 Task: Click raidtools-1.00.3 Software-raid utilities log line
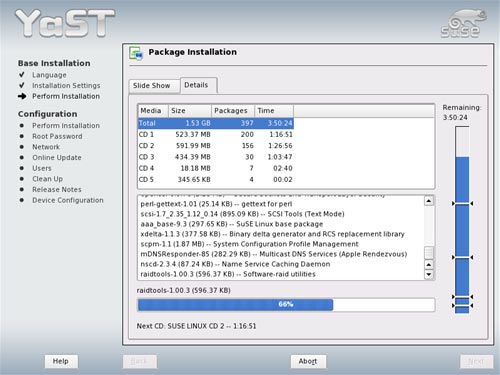click(x=228, y=274)
